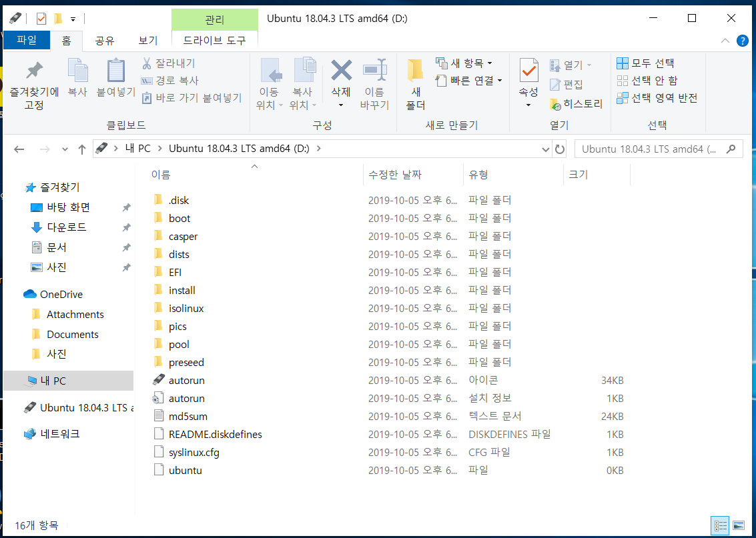
Task: Open recent locations dropdown arrow
Action: [x=65, y=149]
